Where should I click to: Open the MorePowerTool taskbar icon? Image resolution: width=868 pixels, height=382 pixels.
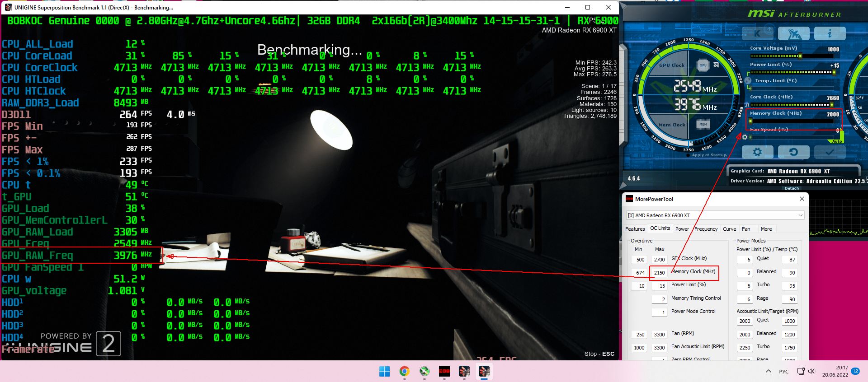tap(444, 372)
